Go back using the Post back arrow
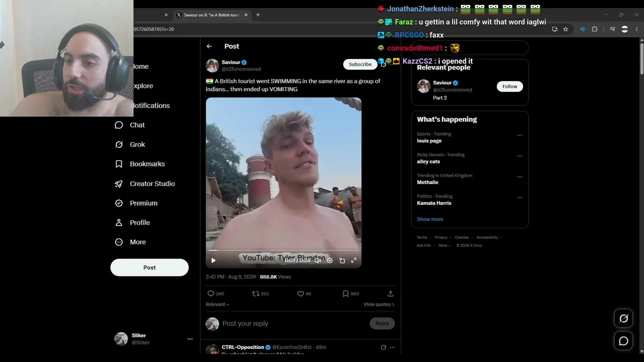This screenshot has height=362, width=644. (x=209, y=46)
